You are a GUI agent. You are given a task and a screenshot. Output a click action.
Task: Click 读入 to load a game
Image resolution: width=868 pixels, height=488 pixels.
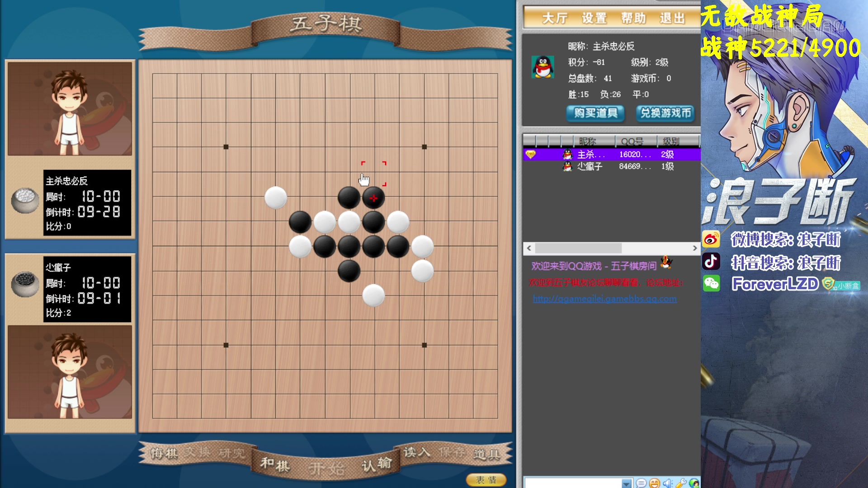tap(417, 452)
